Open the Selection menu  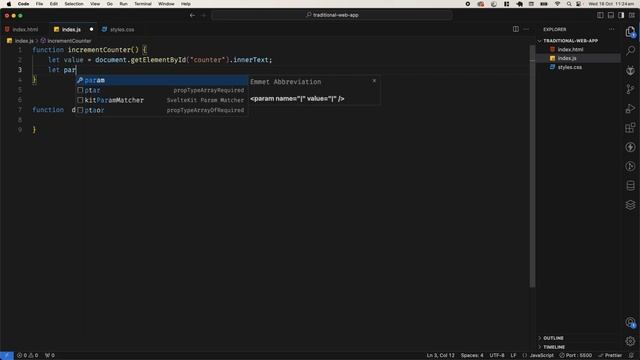click(x=74, y=4)
